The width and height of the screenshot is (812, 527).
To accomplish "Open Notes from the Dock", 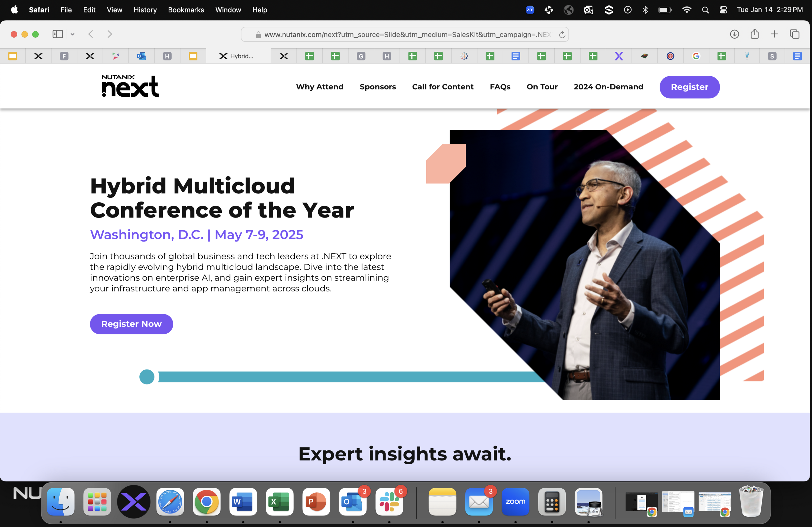I will (x=443, y=501).
